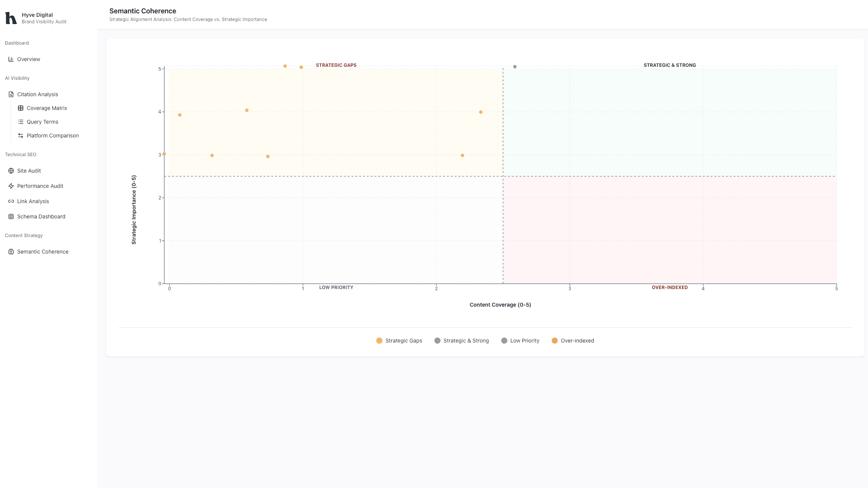868x488 pixels.
Task: Click the Performance Audit lightning icon
Action: pos(11,186)
